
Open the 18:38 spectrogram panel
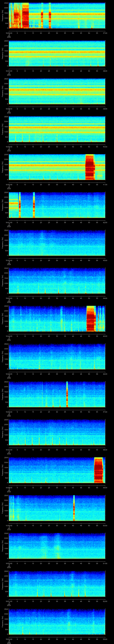tap(57, 91)
